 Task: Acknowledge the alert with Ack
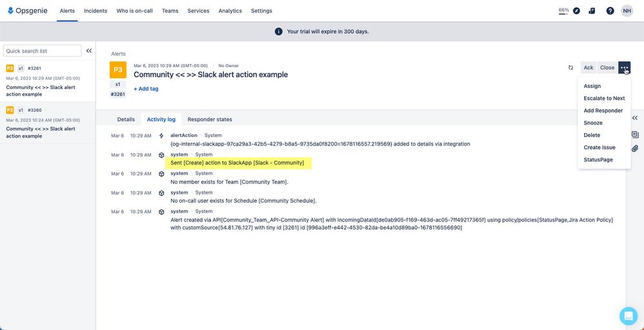(589, 67)
